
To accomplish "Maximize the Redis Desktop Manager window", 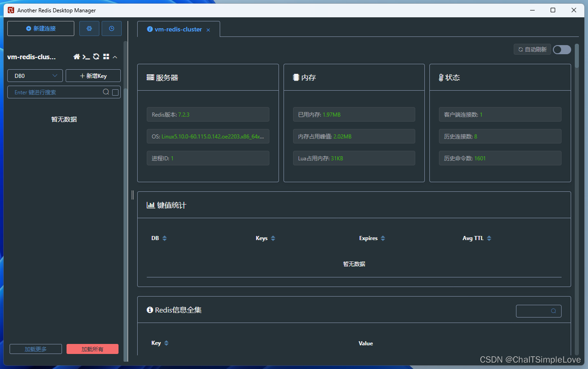I will [553, 10].
